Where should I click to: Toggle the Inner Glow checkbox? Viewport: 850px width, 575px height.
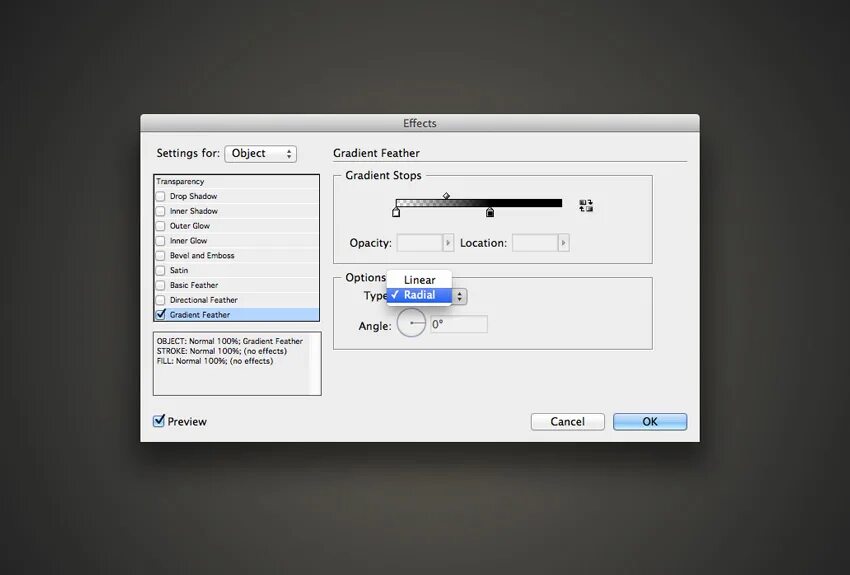coord(160,241)
